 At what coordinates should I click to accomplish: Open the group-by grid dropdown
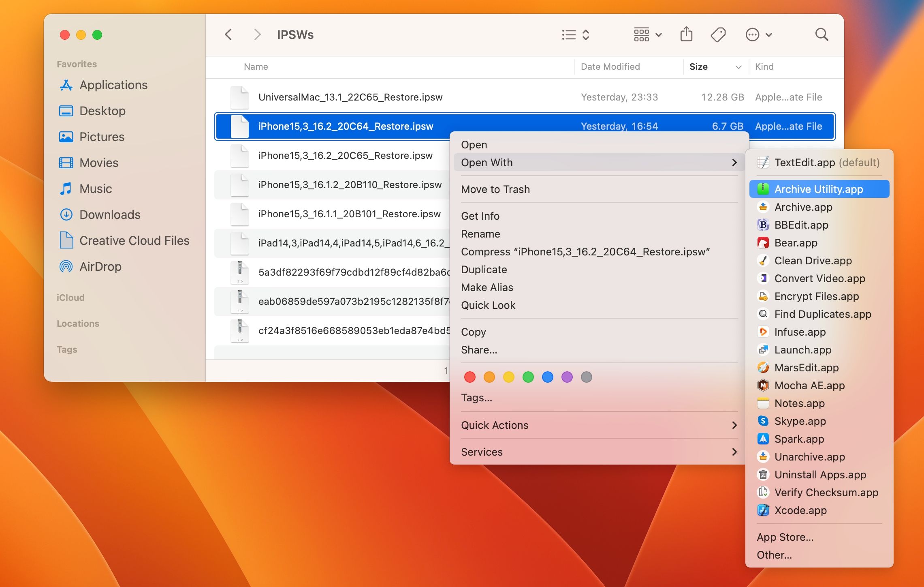[x=647, y=34]
